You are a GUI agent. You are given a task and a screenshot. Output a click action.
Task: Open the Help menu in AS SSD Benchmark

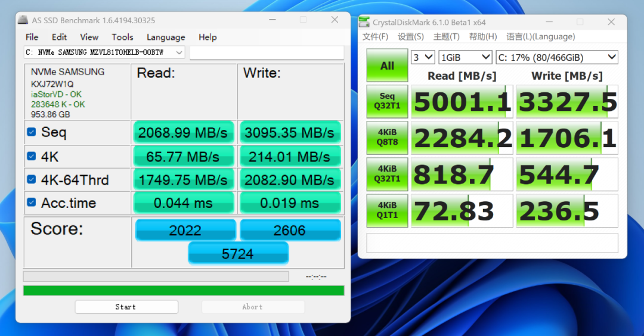point(208,37)
